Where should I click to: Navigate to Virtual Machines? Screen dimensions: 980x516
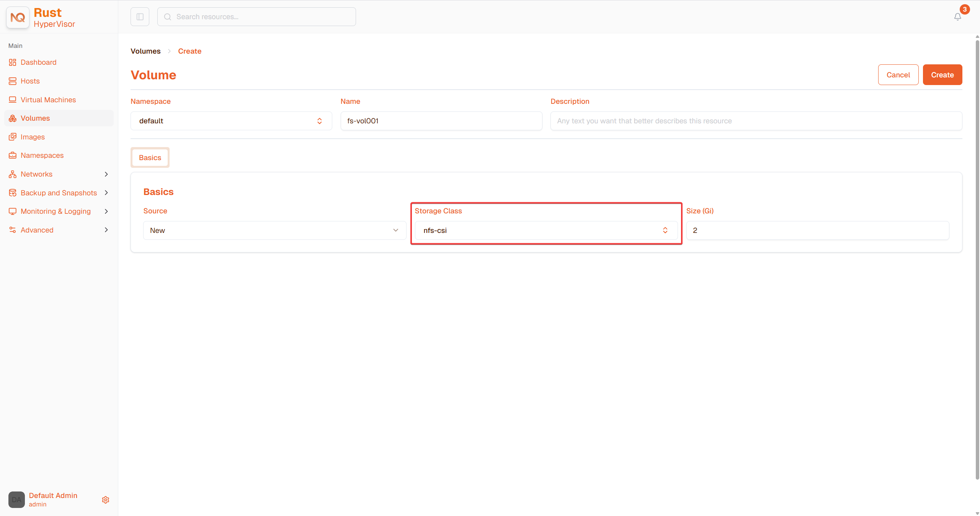coord(48,100)
